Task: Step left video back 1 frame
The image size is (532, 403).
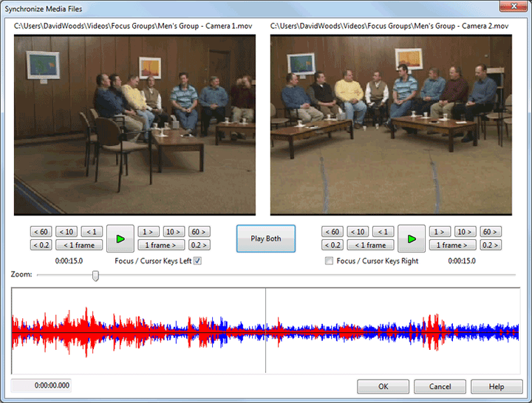Action: [x=79, y=245]
